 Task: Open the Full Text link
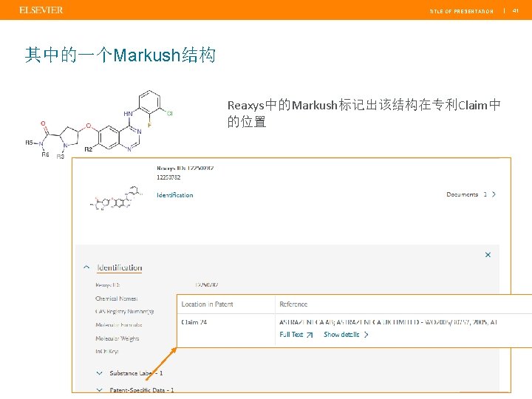(x=291, y=335)
